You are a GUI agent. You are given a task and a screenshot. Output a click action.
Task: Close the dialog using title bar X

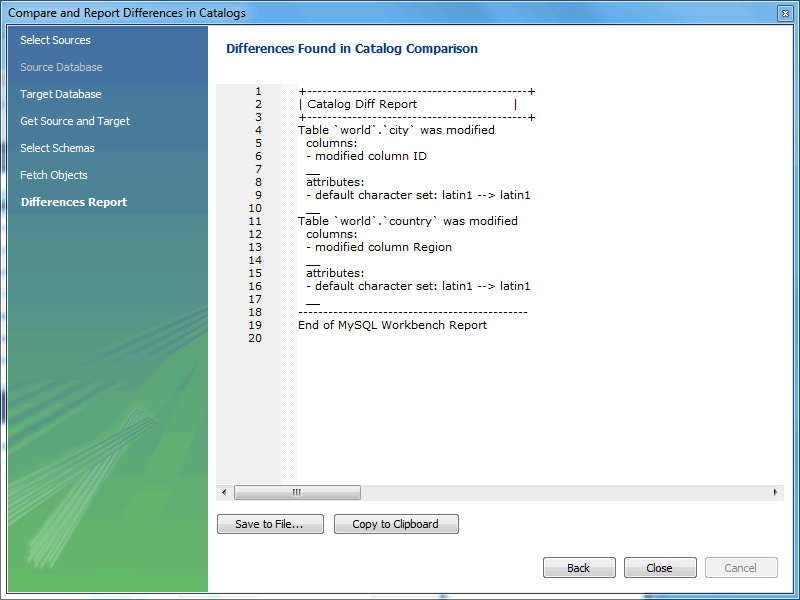click(x=785, y=13)
